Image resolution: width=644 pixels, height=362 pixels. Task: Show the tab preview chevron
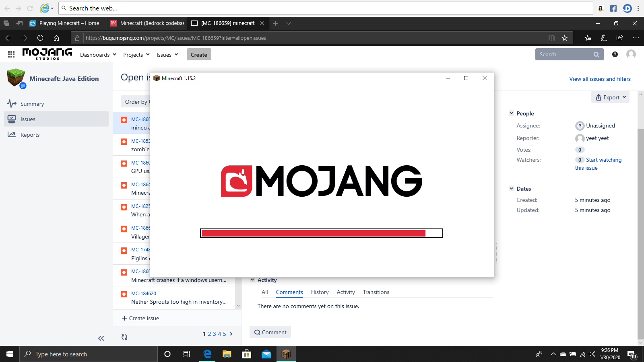click(x=288, y=23)
